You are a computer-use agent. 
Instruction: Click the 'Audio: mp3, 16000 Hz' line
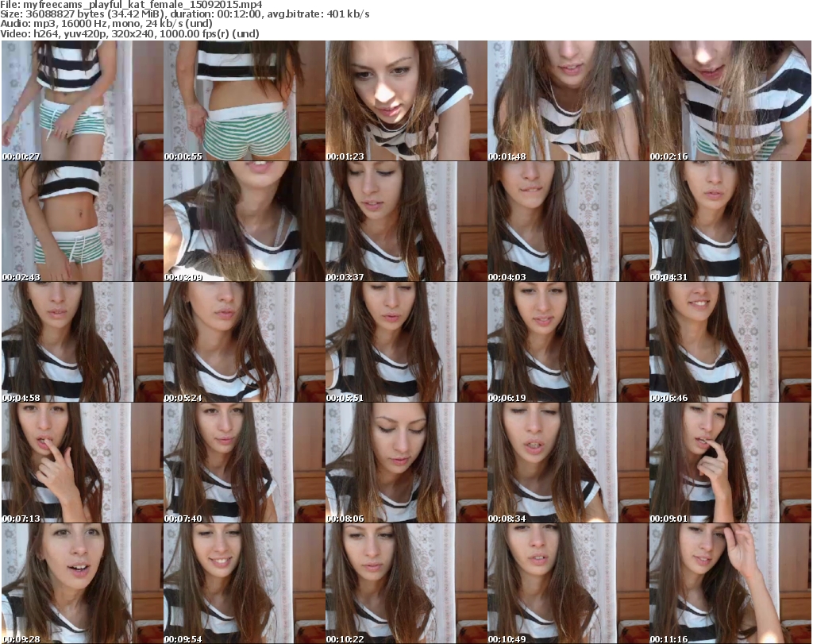(x=106, y=24)
